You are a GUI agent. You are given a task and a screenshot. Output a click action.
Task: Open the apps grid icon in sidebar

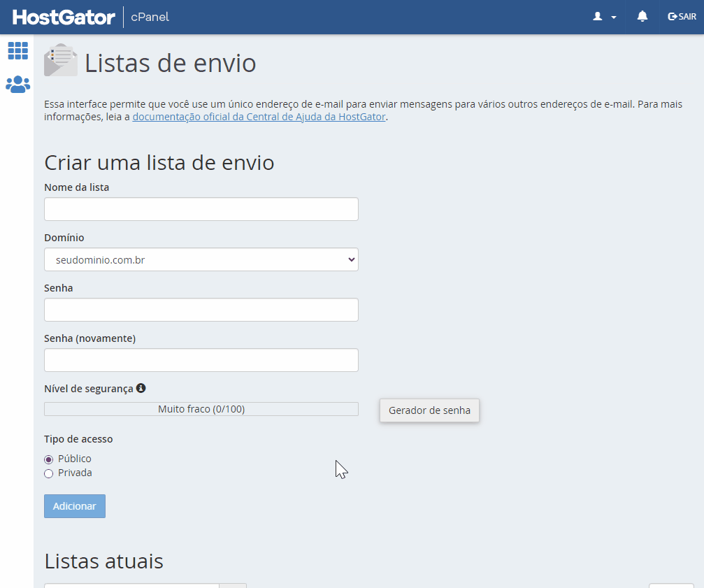coord(18,51)
